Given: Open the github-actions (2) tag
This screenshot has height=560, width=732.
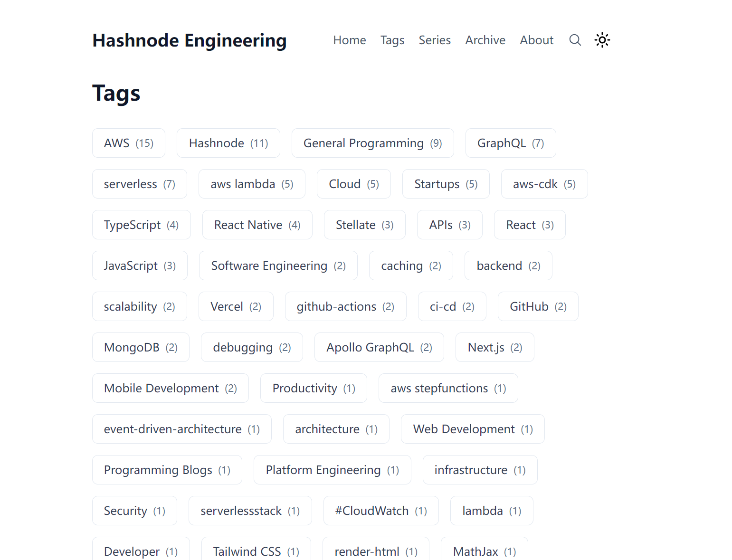Looking at the screenshot, I should pos(346,306).
